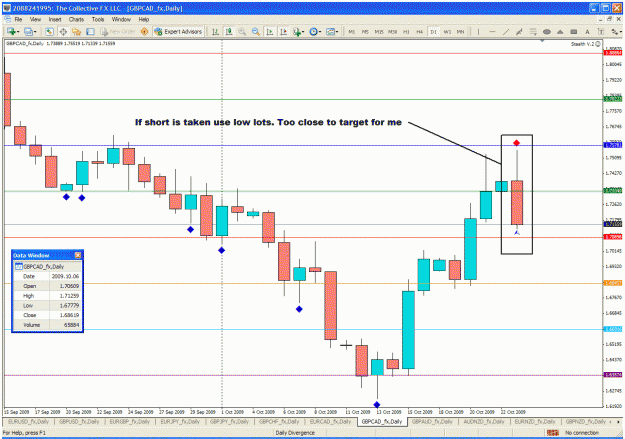Select the M1 timeframe
Viewport: 625px width, 439px height.
[352, 31]
